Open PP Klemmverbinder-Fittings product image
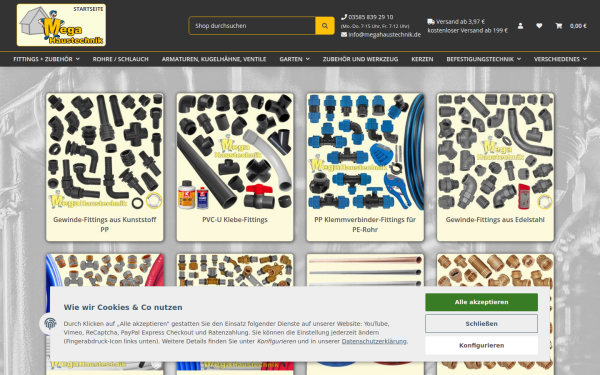Screen dimensions: 600x375 [365, 152]
